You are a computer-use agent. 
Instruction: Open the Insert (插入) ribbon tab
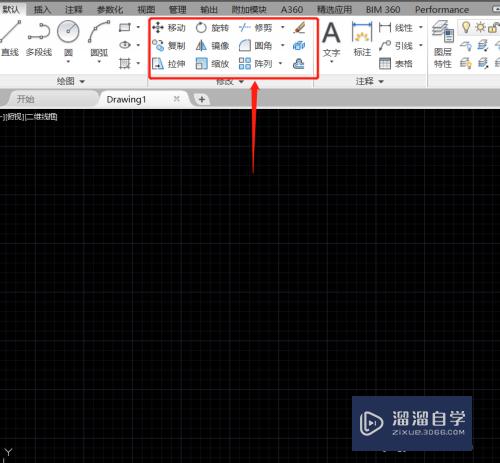pos(42,10)
